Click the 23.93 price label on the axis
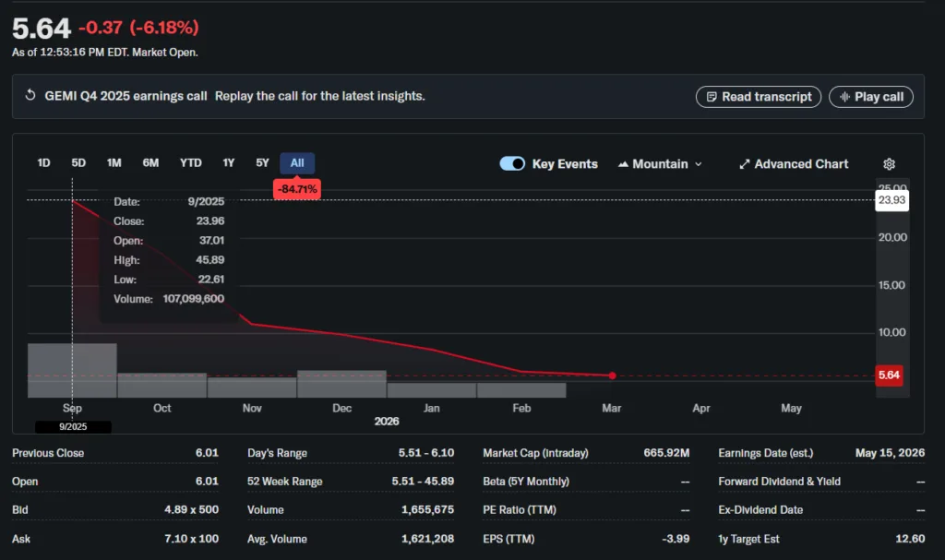Screen dimensions: 945x560 click(x=891, y=200)
